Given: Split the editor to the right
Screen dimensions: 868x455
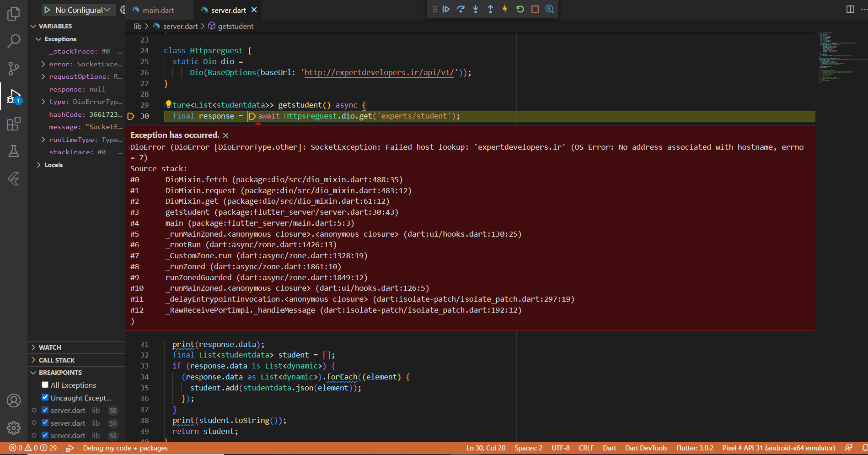Looking at the screenshot, I should pyautogui.click(x=850, y=10).
